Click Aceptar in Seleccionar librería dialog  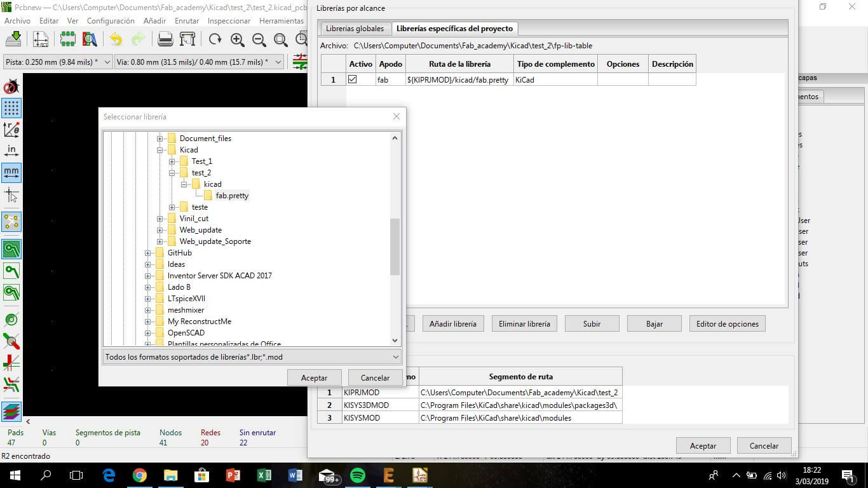pyautogui.click(x=315, y=377)
